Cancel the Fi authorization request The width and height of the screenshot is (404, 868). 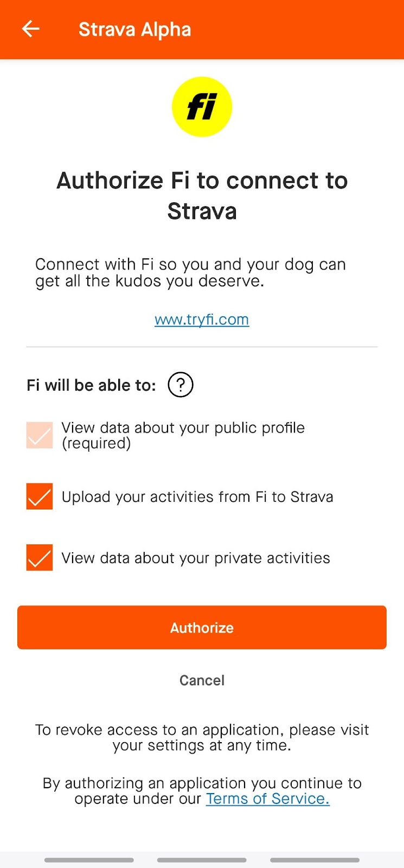(202, 680)
